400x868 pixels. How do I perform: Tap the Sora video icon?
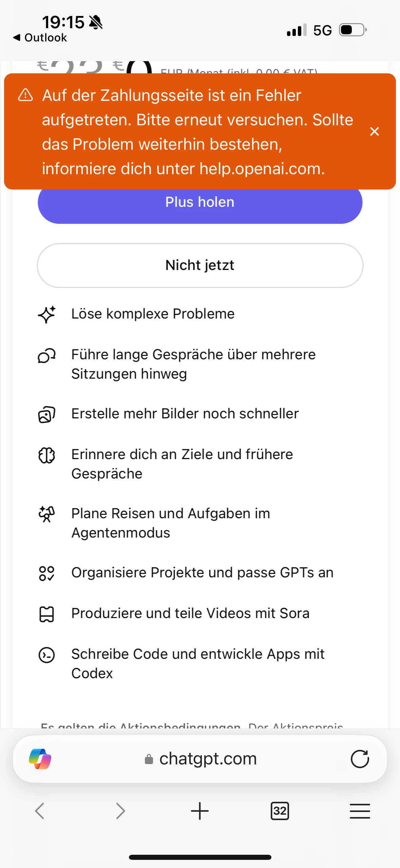[46, 614]
